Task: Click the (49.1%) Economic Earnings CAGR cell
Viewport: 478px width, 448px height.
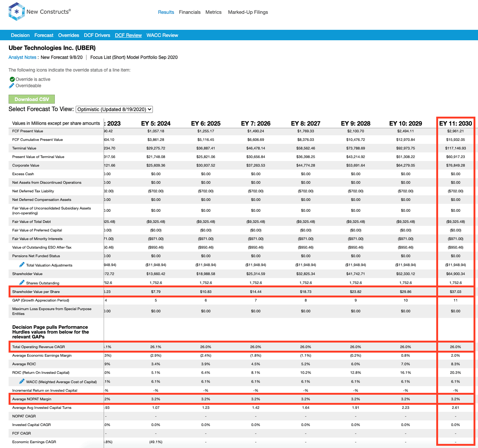Action: (156, 442)
